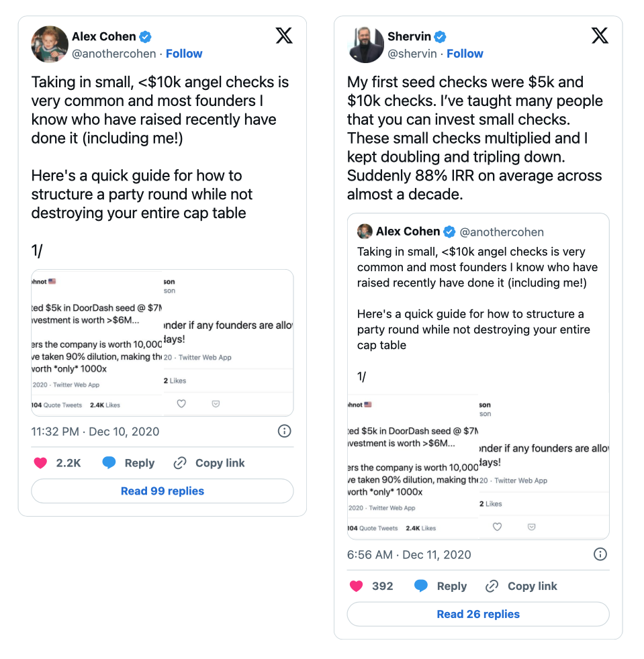Like Shervin's tweet showing 392 hearts

pos(357,586)
